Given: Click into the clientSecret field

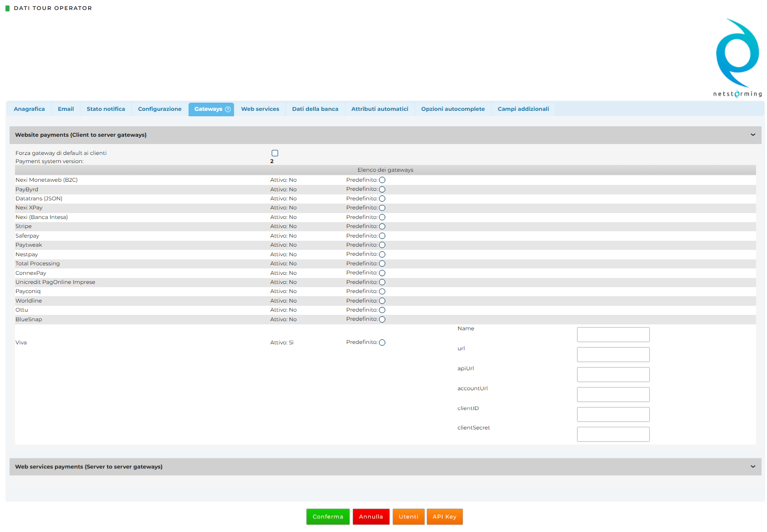Looking at the screenshot, I should (x=613, y=434).
